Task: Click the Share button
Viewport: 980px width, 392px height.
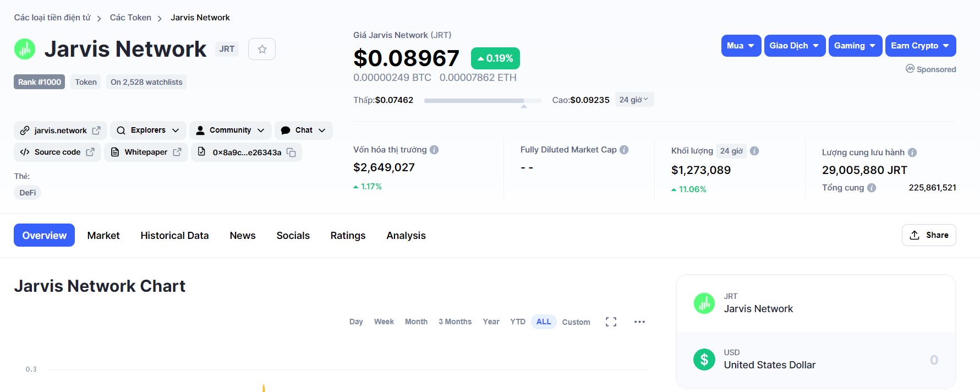Action: pyautogui.click(x=929, y=235)
